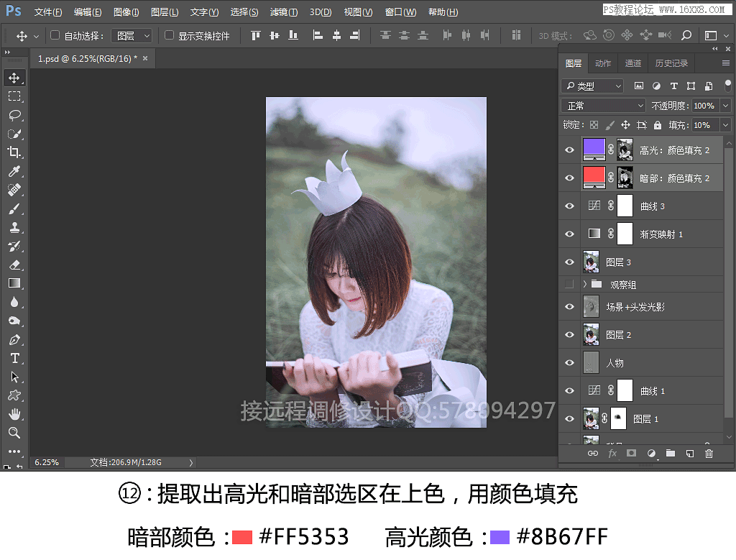736x560 pixels.
Task: Open the 不透明度 100% dropdown
Action: pos(724,106)
